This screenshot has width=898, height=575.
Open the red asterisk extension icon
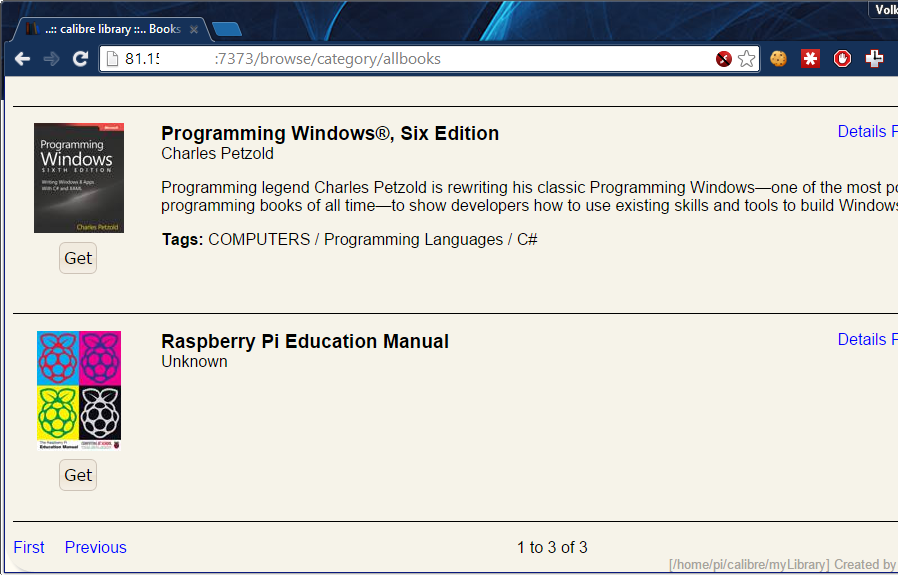(x=810, y=59)
